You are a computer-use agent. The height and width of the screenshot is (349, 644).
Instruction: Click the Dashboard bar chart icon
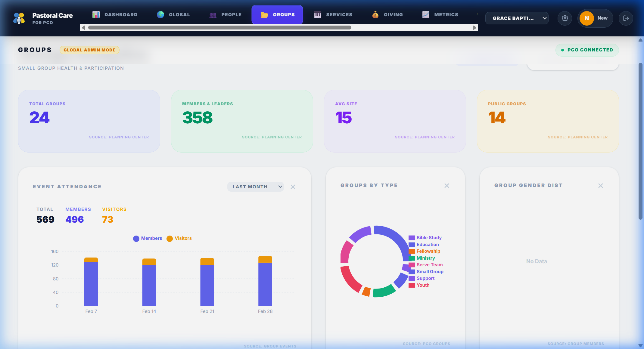pos(96,14)
